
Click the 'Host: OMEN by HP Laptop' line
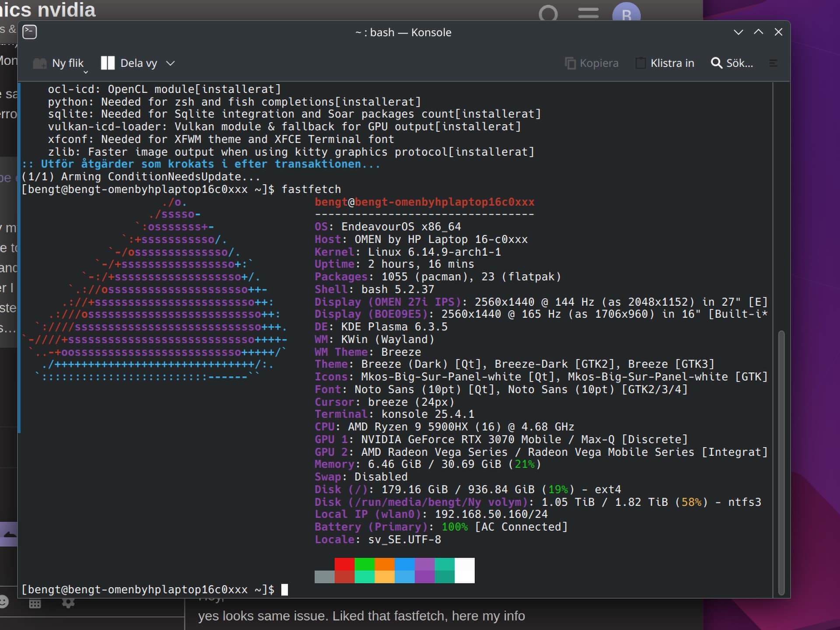pos(421,239)
